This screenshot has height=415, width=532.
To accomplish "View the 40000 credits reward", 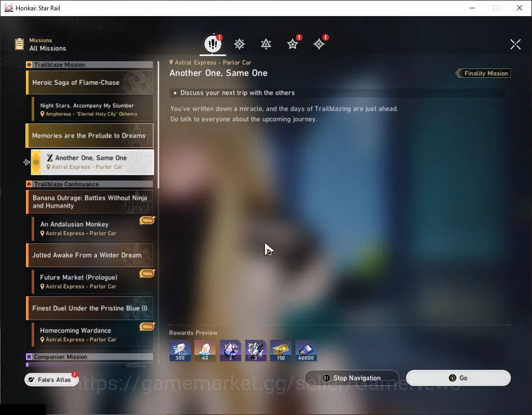I will click(x=306, y=351).
